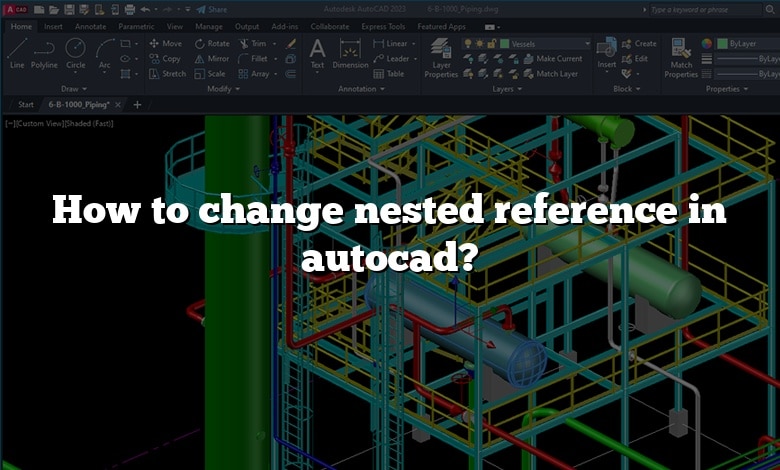Image resolution: width=780 pixels, height=470 pixels.
Task: Click the Share button
Action: point(213,9)
